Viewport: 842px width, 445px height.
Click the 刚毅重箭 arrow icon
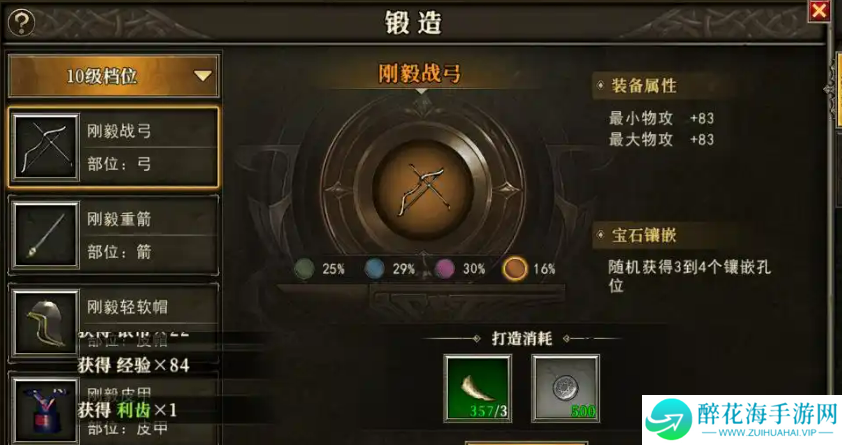[x=46, y=235]
